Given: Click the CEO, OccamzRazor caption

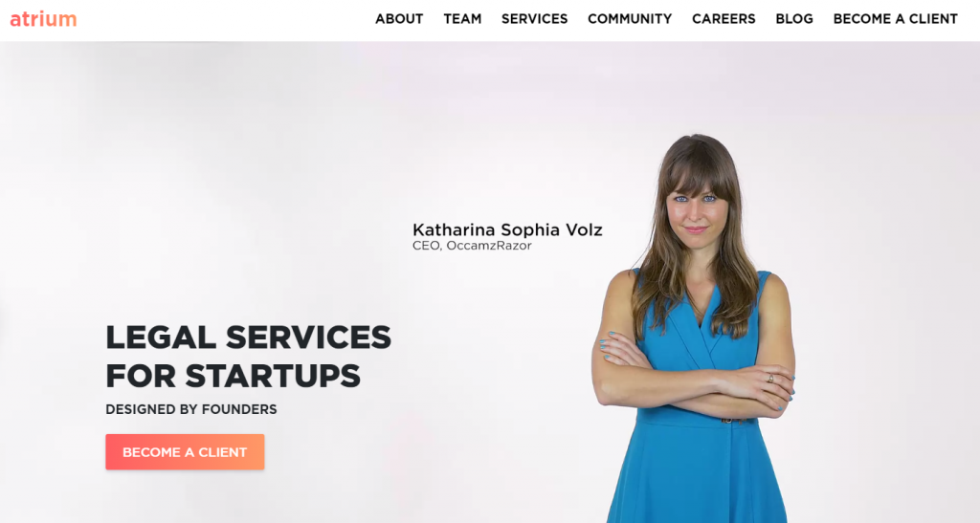Looking at the screenshot, I should [472, 246].
